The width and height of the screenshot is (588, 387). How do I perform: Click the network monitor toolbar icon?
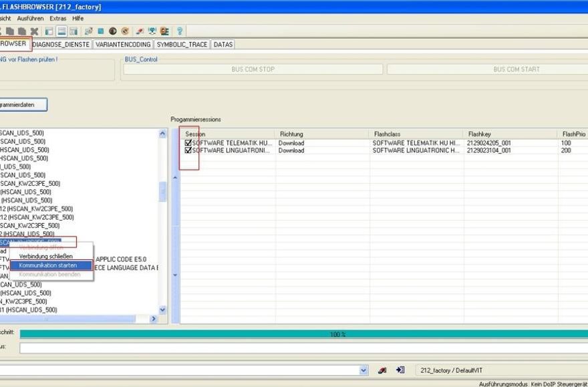[152, 31]
